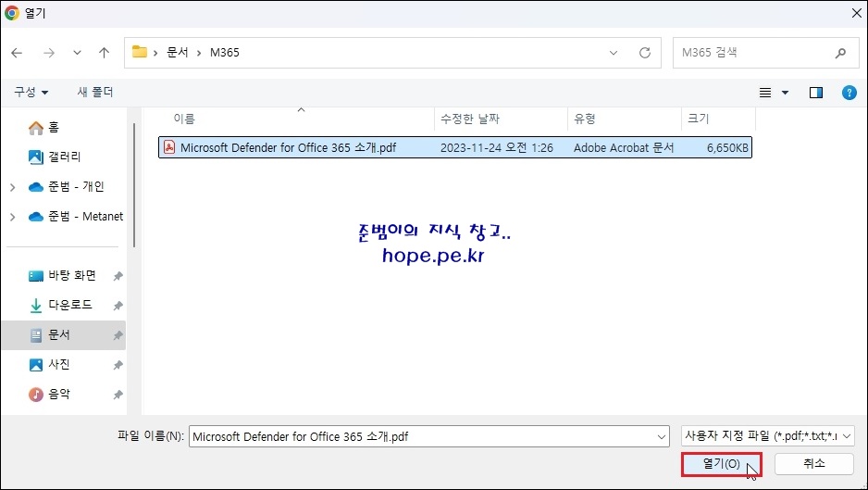Go forward with the right arrow
This screenshot has width=868, height=490.
pos(49,53)
